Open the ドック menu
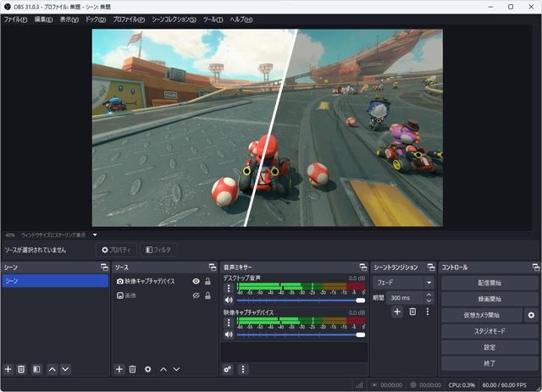The height and width of the screenshot is (392, 542). [96, 19]
